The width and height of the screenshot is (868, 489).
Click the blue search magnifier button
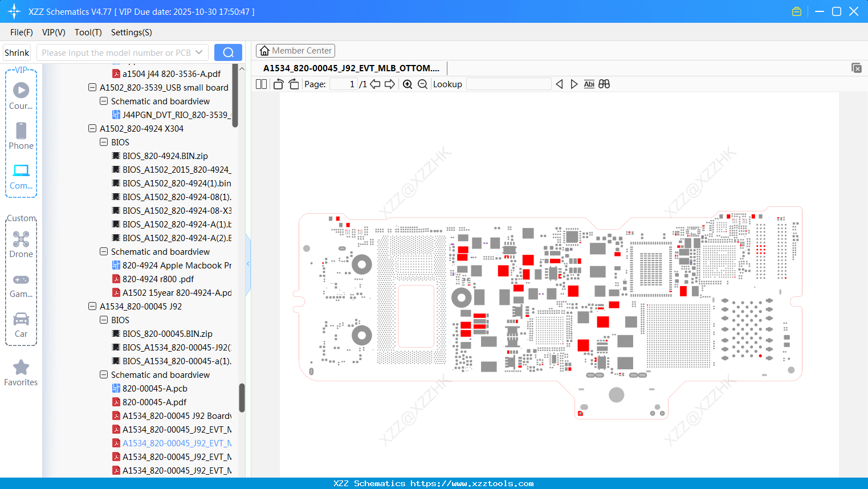tap(228, 52)
